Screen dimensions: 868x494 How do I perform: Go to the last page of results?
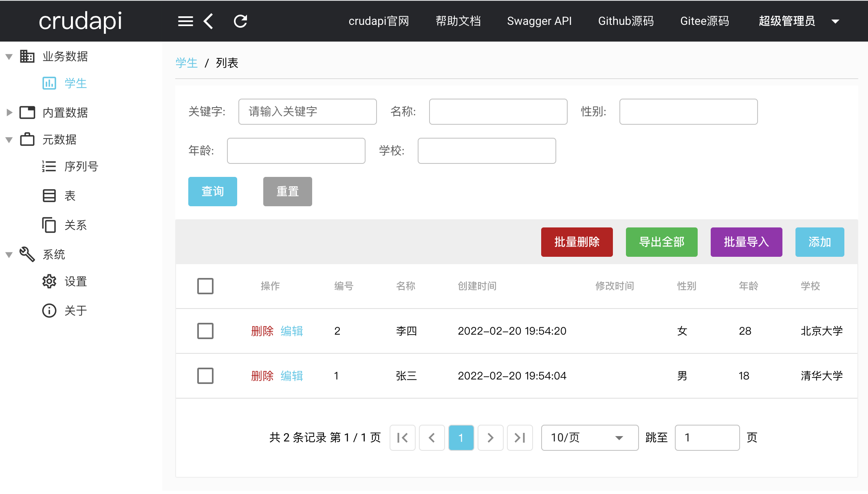520,438
